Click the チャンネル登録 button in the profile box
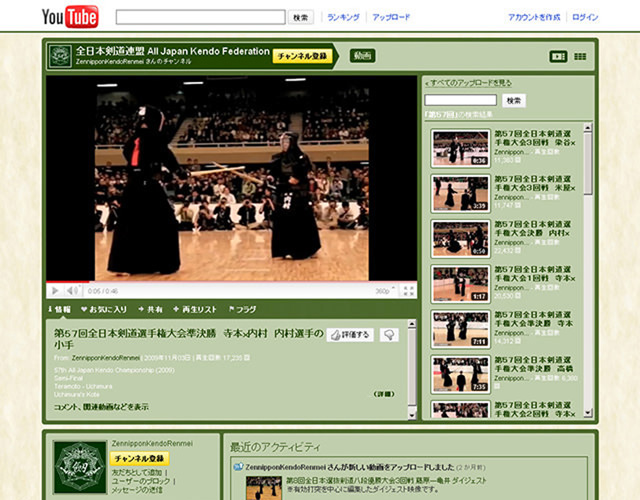The image size is (640, 500). [139, 459]
